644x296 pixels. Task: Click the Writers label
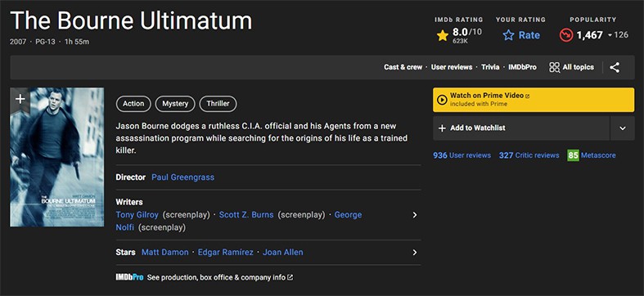[129, 202]
